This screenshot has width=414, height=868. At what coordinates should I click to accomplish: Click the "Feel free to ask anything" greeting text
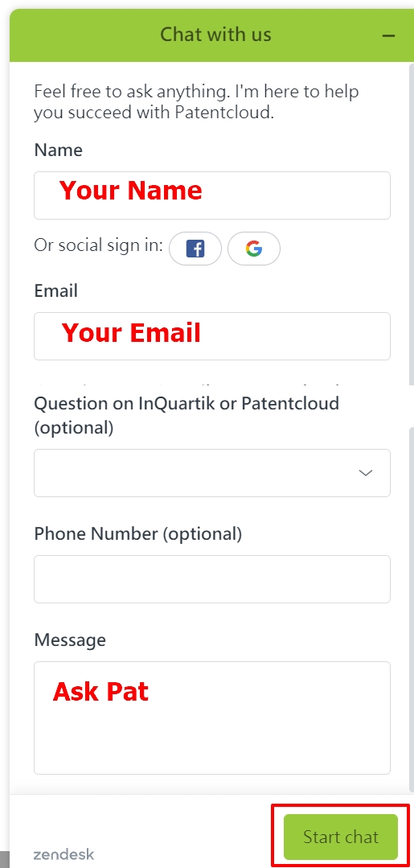coord(196,102)
